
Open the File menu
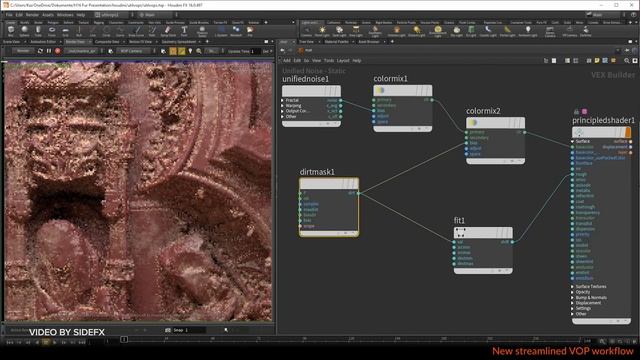click(x=9, y=15)
